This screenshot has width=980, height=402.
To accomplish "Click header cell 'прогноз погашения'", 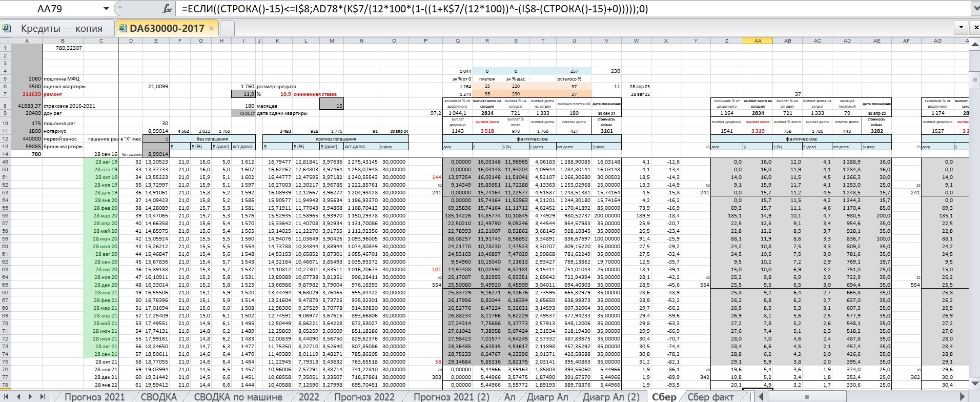I will click(x=336, y=138).
